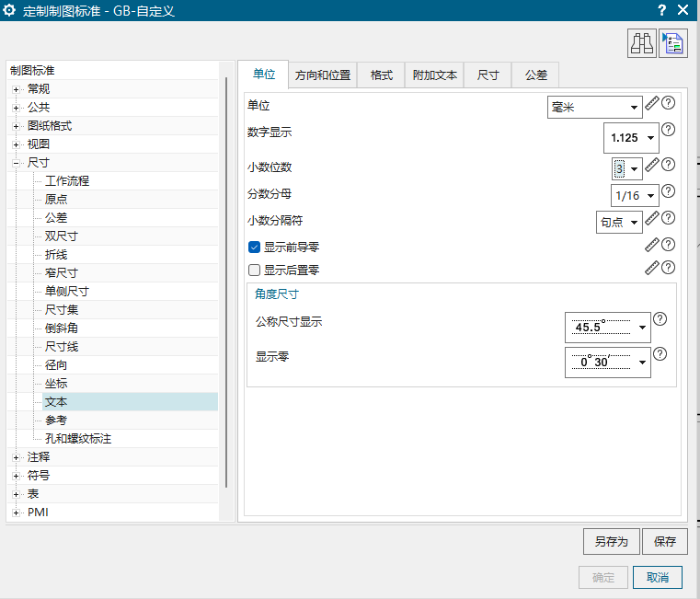Switch to the 公差 tab
This screenshot has width=700, height=599.
coord(535,75)
